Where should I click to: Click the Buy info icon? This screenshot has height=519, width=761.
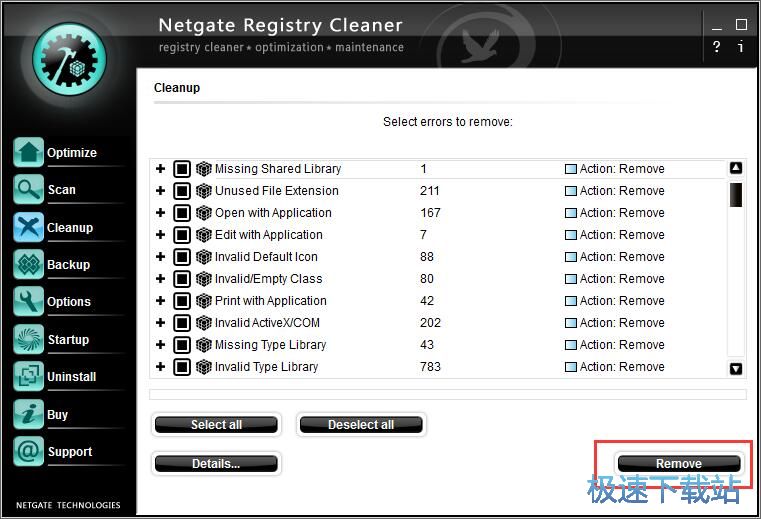point(28,414)
